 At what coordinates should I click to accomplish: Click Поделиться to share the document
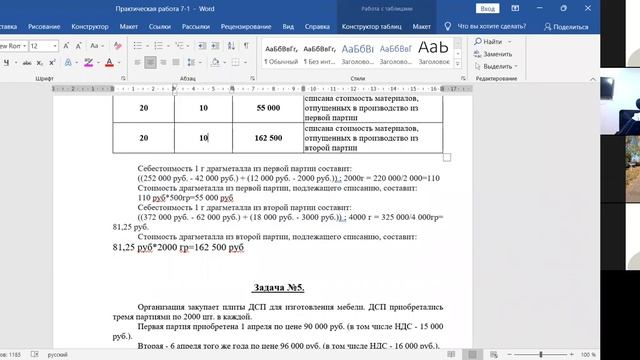point(566,27)
